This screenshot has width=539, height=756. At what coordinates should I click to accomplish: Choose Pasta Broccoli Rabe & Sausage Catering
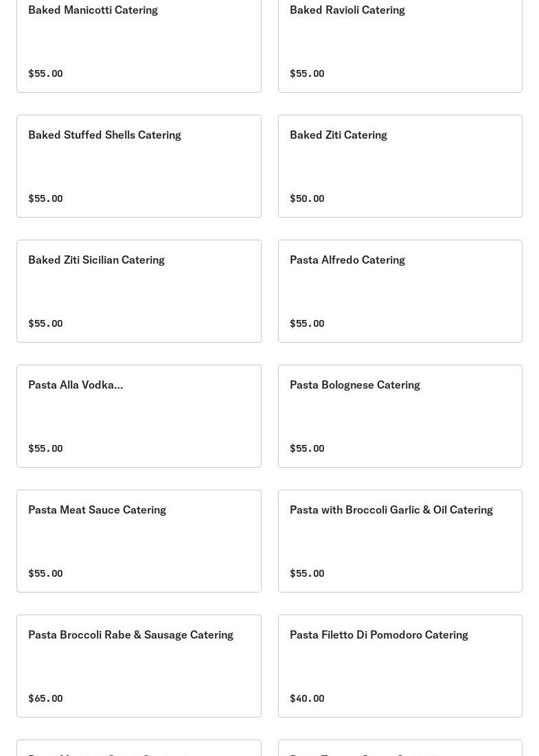130,635
